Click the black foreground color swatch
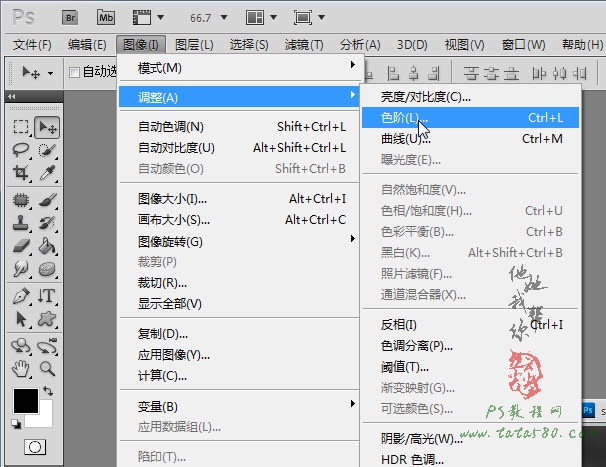 click(x=26, y=401)
